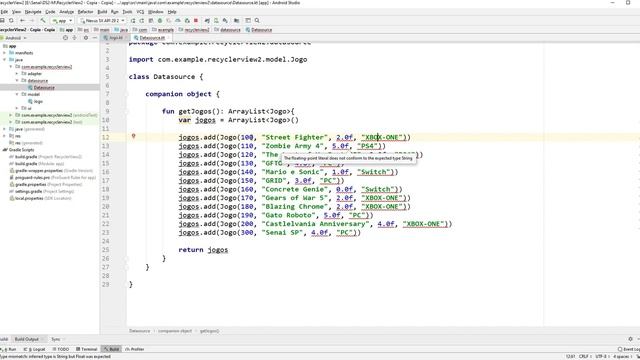The image size is (640, 360).
Task: Open the View menu
Action: tap(16, 12)
